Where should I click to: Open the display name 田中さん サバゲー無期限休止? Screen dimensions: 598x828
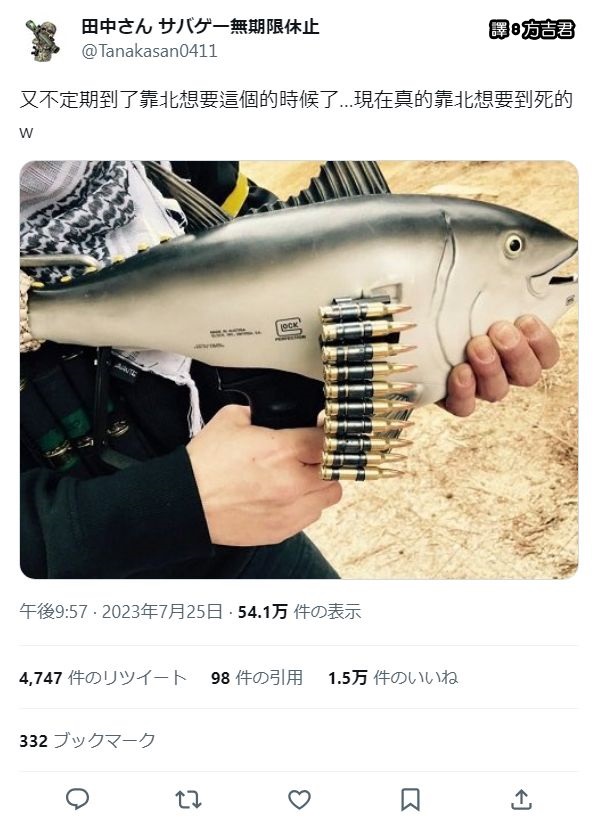200,26
